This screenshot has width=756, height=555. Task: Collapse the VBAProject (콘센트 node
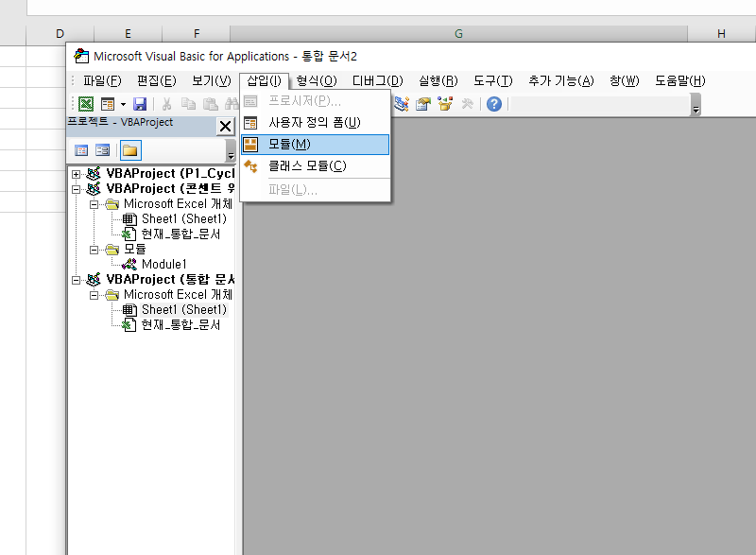pos(77,189)
